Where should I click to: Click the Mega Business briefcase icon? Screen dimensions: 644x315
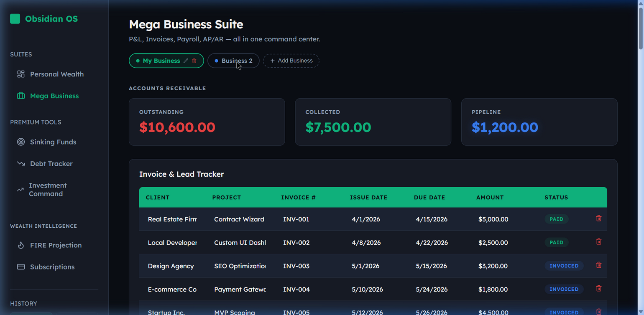(x=21, y=96)
